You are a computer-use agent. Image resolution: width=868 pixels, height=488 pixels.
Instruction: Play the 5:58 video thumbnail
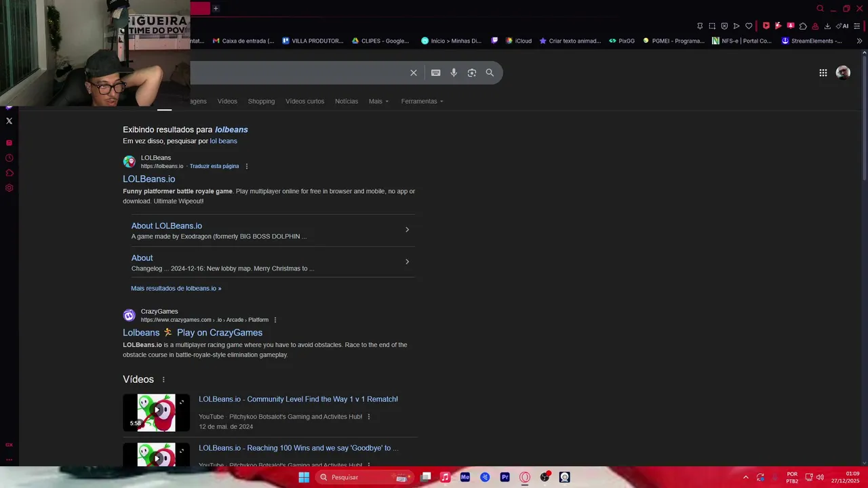point(156,413)
